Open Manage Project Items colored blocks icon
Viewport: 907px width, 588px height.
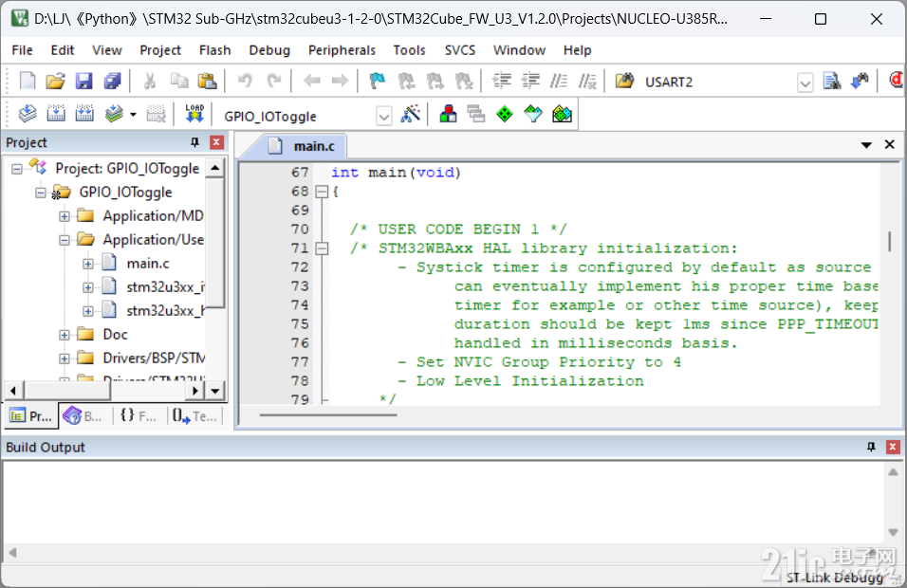point(449,114)
